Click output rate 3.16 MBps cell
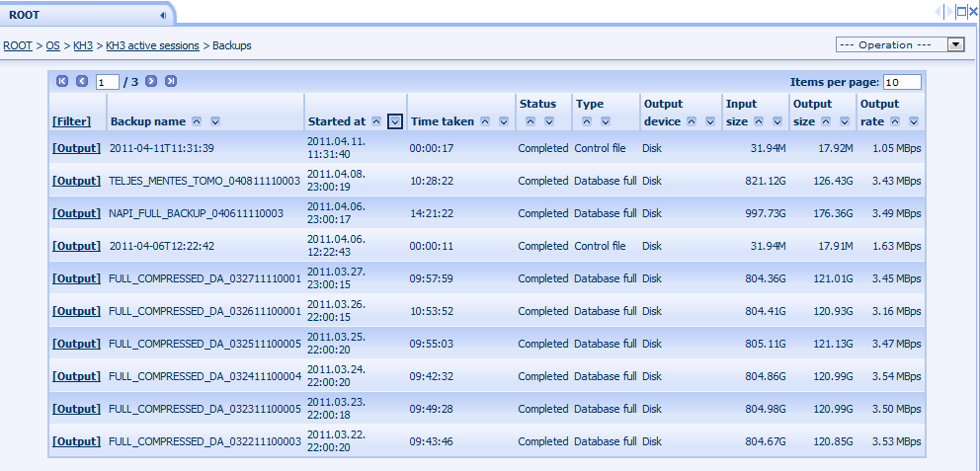980x471 pixels. [895, 311]
